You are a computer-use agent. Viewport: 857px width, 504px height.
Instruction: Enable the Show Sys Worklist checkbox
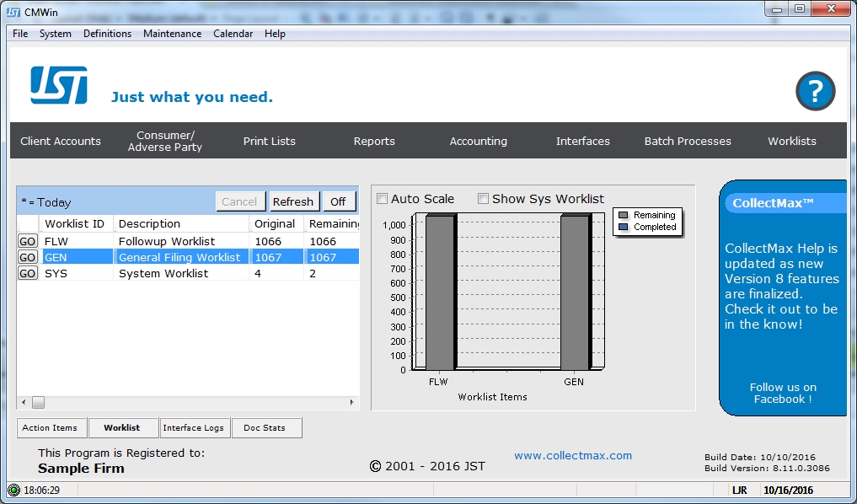483,199
